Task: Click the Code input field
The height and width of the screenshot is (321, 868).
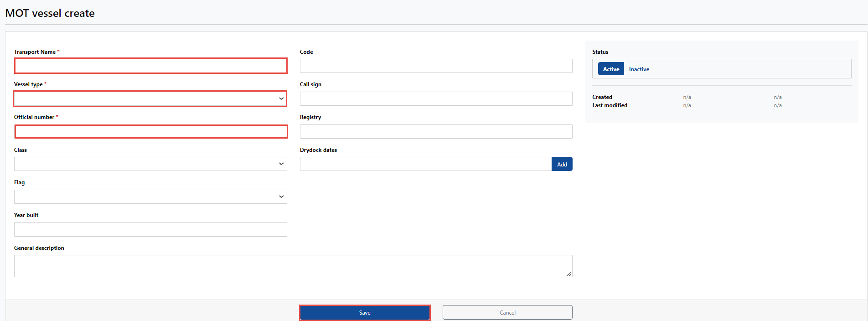Action: pyautogui.click(x=436, y=66)
